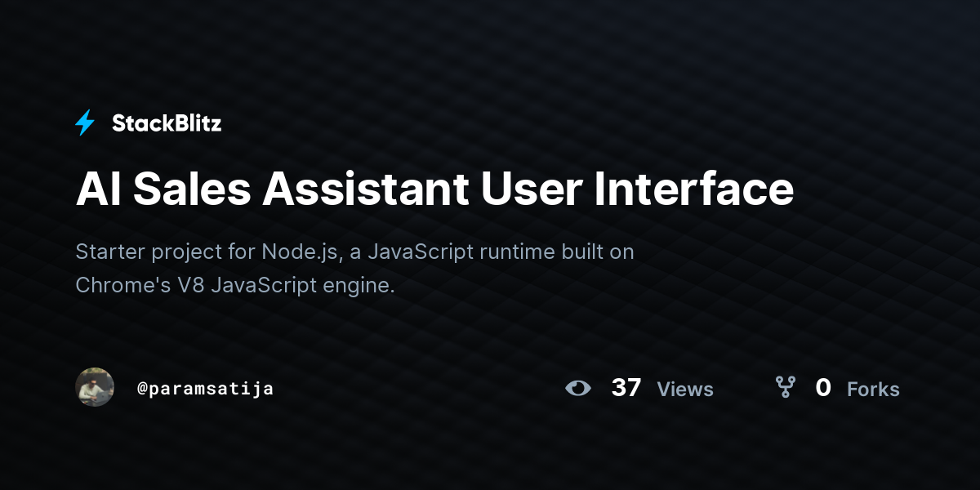Click the 0 forks count number
The width and height of the screenshot is (980, 490).
tap(823, 388)
